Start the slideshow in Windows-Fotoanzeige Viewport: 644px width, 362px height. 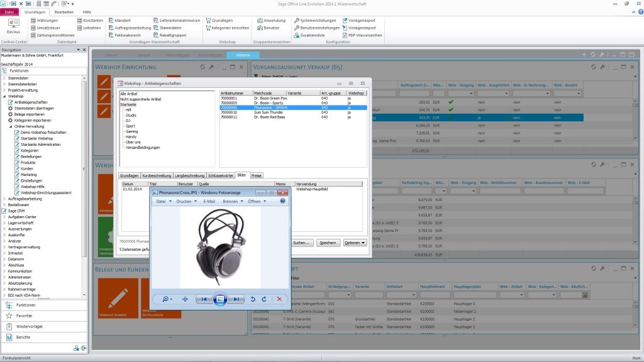click(219, 299)
